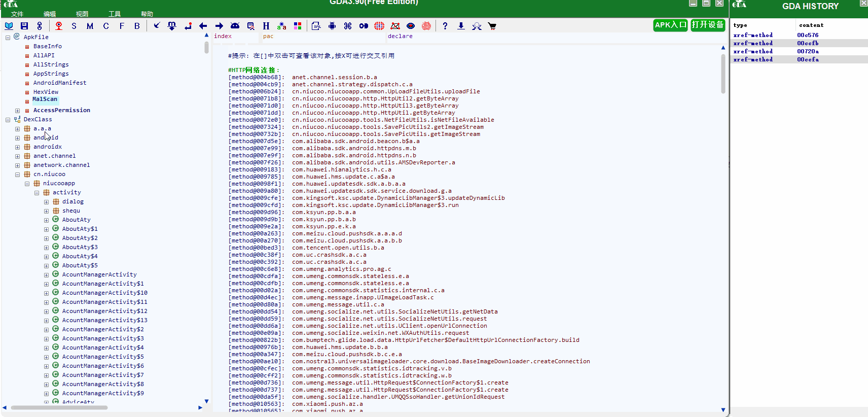Click the download arrow toolbar icon
The width and height of the screenshot is (868, 417).
pyautogui.click(x=461, y=26)
